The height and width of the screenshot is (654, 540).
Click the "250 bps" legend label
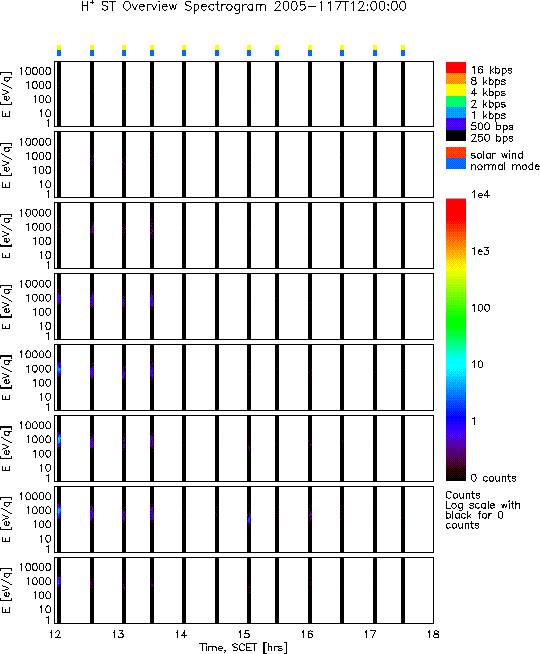(492, 138)
